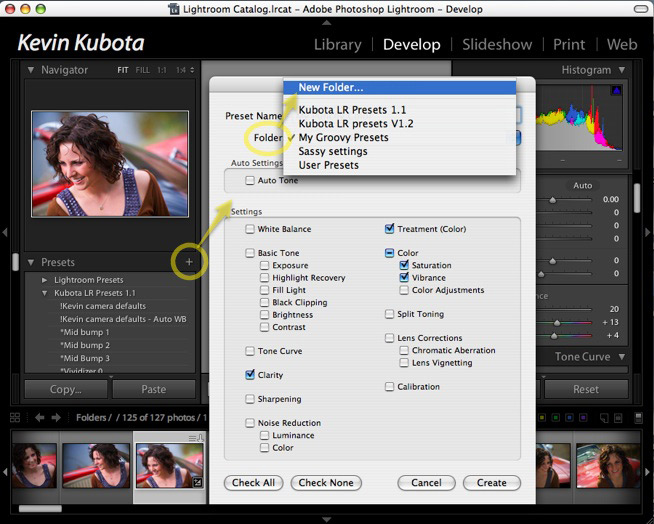Check the Split Toning option
The height and width of the screenshot is (524, 654).
tap(389, 314)
